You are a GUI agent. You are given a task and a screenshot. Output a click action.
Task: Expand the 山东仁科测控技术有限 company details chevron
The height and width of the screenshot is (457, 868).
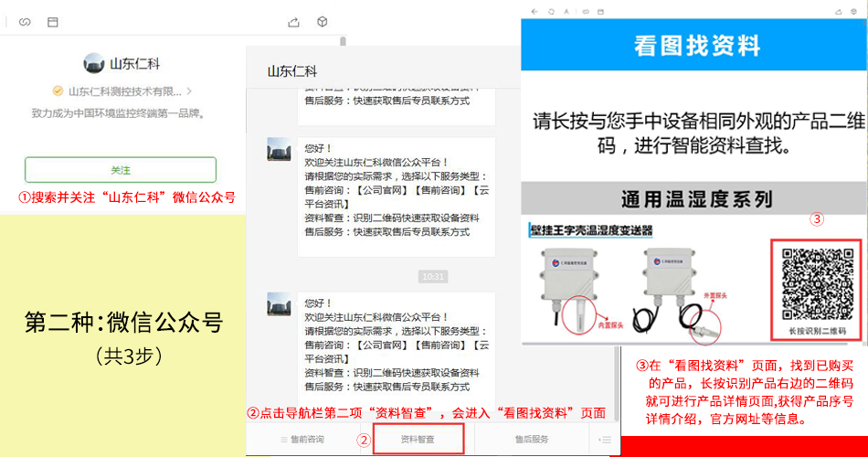[x=189, y=91]
